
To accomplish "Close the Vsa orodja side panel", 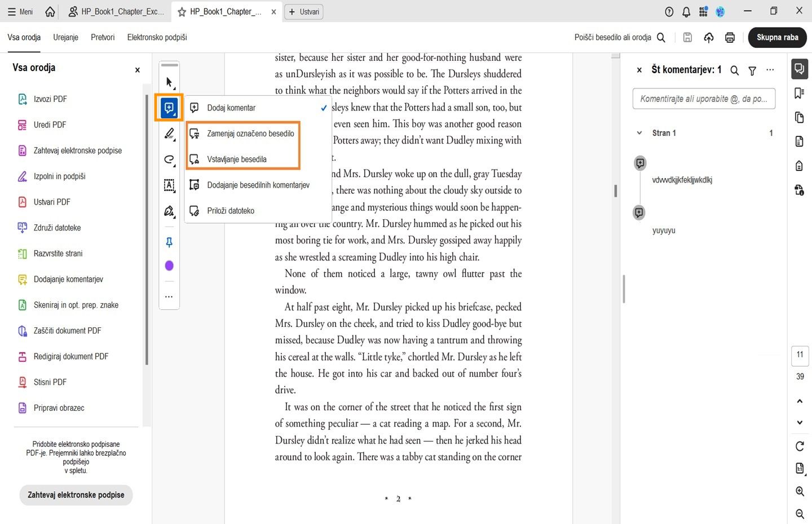I will point(137,70).
